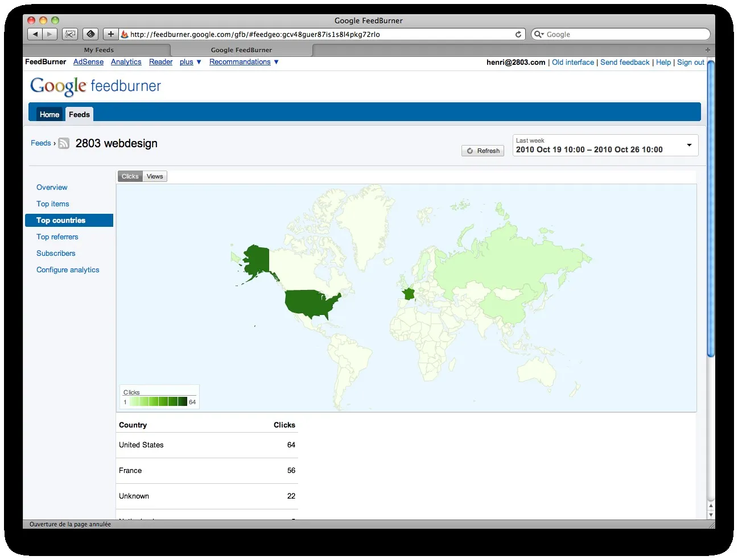This screenshot has width=738, height=560.
Task: Open the Reader link
Action: tap(161, 62)
